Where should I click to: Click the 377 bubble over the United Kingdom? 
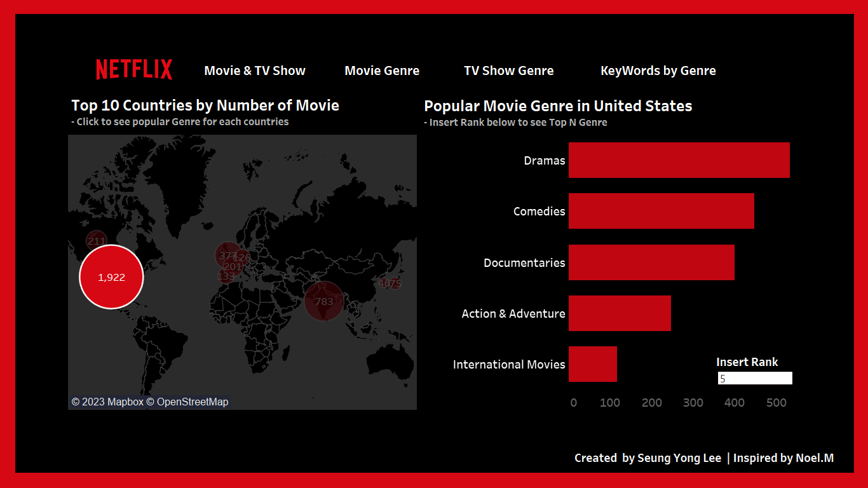tap(227, 255)
